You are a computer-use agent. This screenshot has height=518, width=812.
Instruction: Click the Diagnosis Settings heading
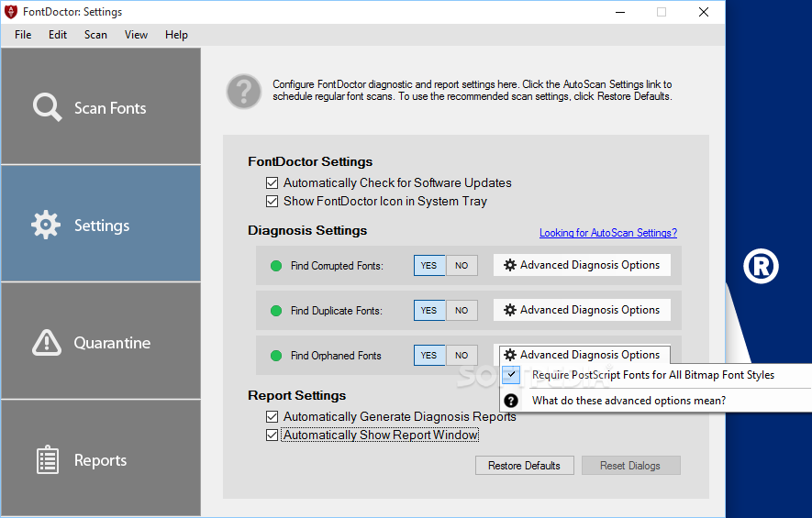307,231
